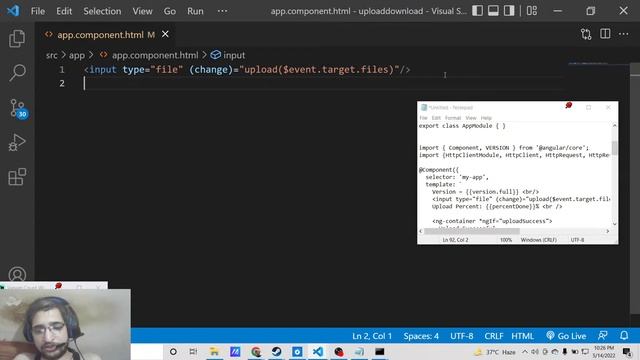The image size is (640, 360).
Task: Click 'input' symbol in breadcrumb
Action: (x=234, y=55)
